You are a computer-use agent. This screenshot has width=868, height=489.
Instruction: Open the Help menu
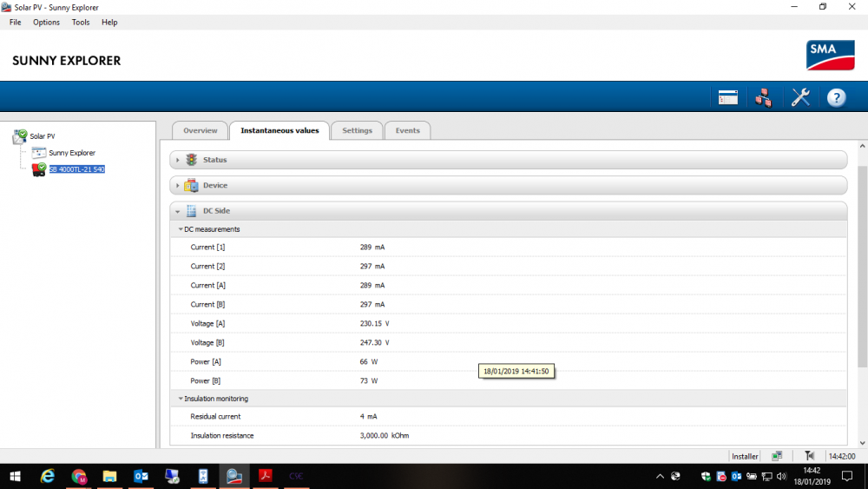[x=109, y=23]
